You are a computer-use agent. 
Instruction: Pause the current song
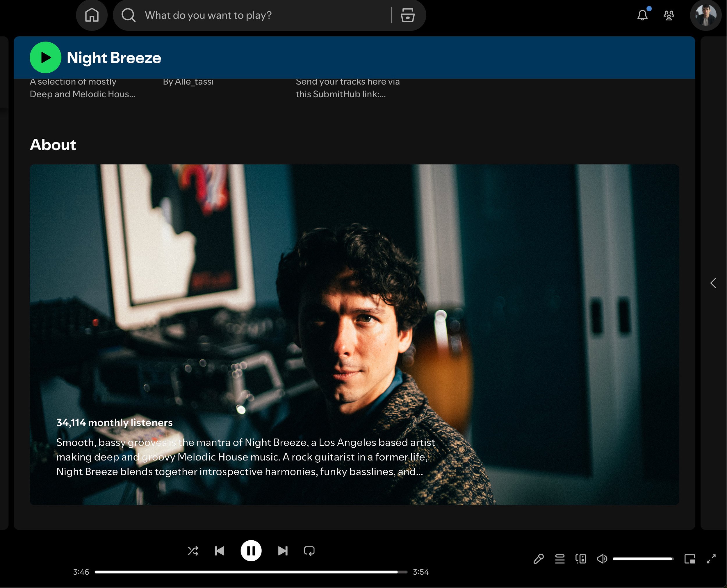(x=251, y=551)
